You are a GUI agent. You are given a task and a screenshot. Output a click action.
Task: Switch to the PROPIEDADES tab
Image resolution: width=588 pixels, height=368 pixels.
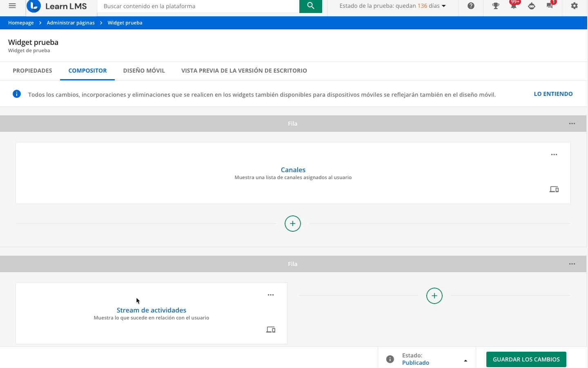coord(32,71)
